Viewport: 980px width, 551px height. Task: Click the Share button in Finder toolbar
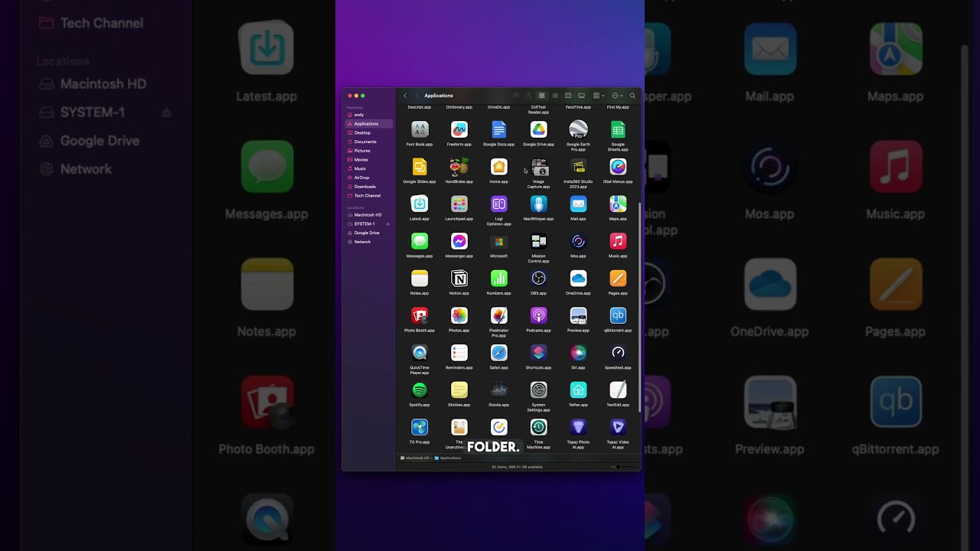(528, 96)
